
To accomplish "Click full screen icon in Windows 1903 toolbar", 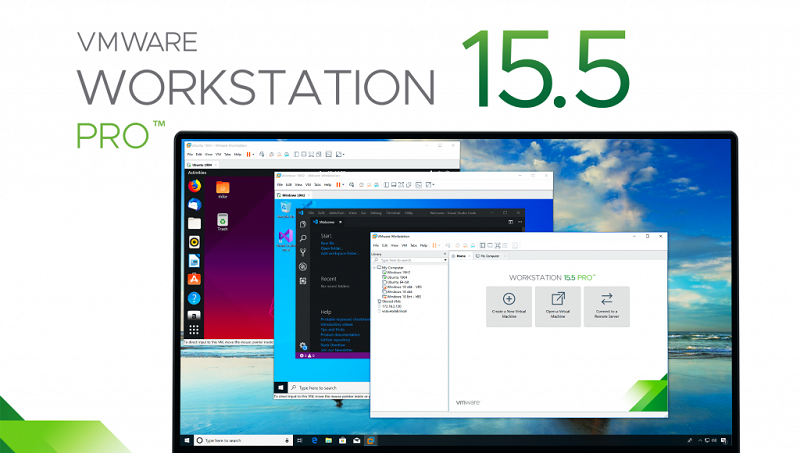I will (401, 185).
